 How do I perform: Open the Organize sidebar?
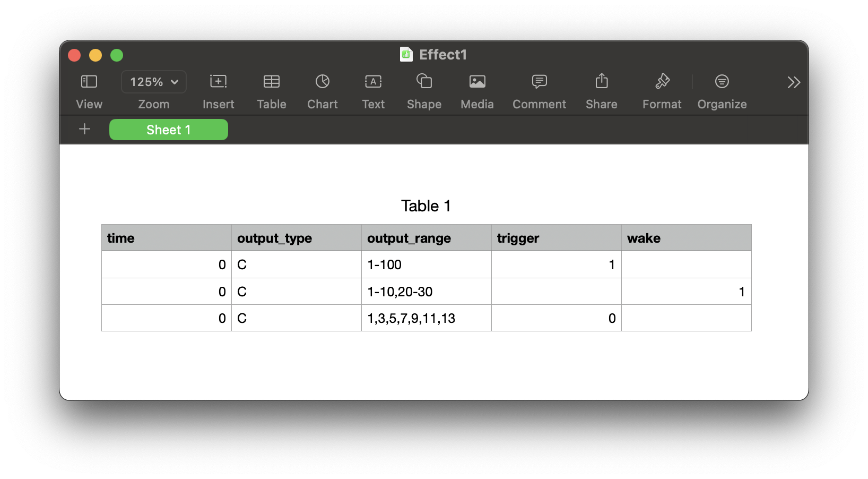[x=722, y=90]
